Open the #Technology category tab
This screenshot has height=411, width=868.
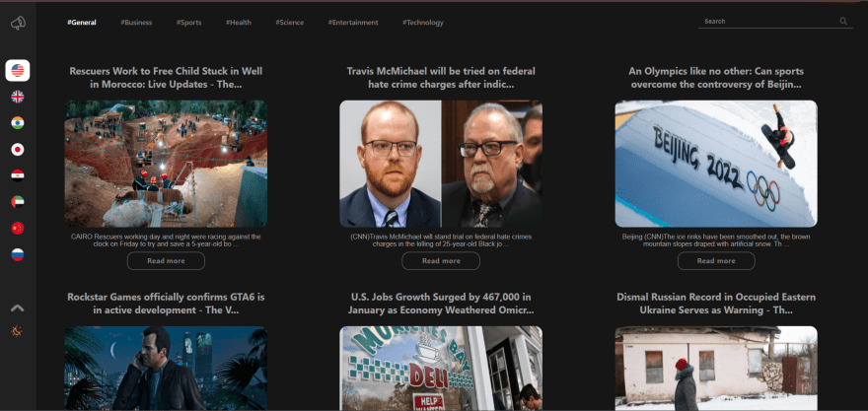423,23
